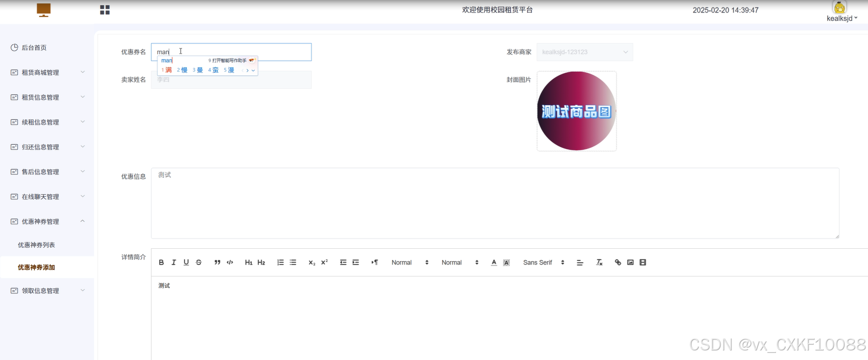Expand the 归还信息管理 menu

click(x=47, y=147)
